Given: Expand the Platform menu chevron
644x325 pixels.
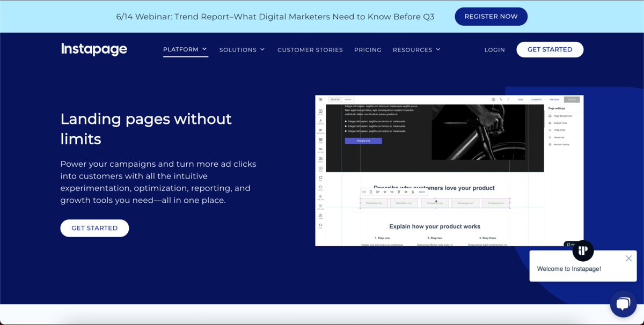Looking at the screenshot, I should 204,49.
